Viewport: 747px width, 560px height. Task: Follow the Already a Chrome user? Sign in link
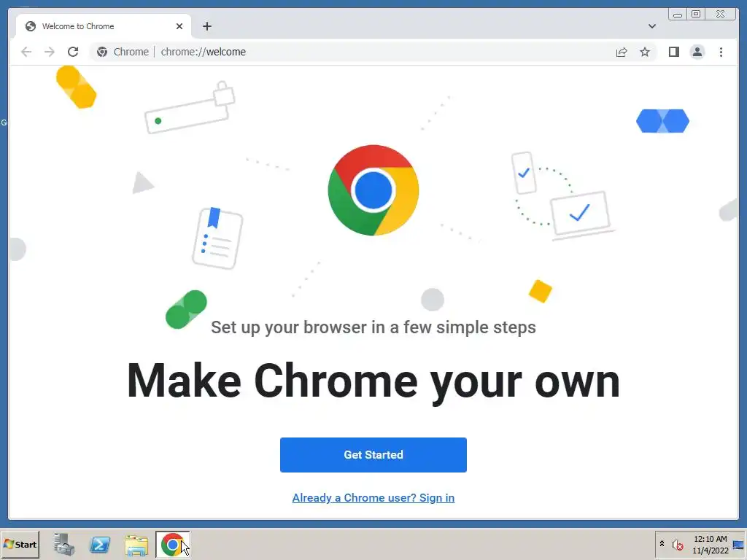373,497
